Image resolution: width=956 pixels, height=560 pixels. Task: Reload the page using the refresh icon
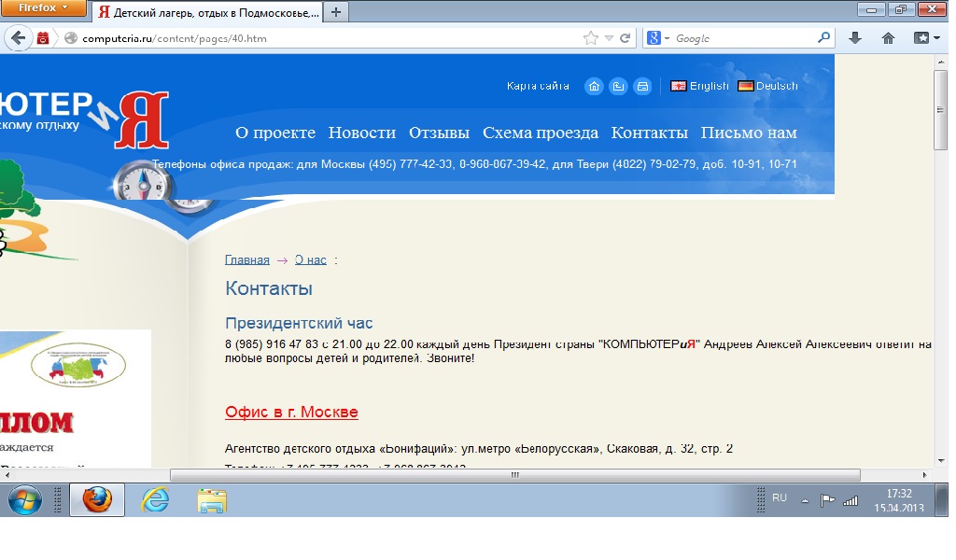coord(626,38)
